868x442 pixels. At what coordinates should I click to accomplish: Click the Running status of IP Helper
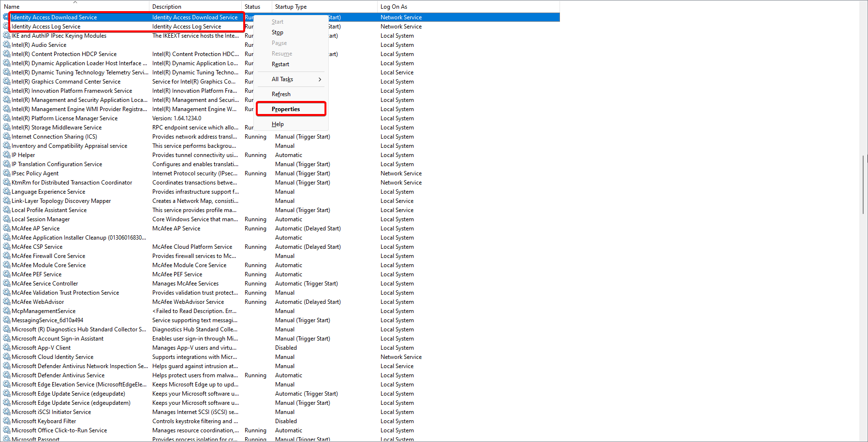255,155
